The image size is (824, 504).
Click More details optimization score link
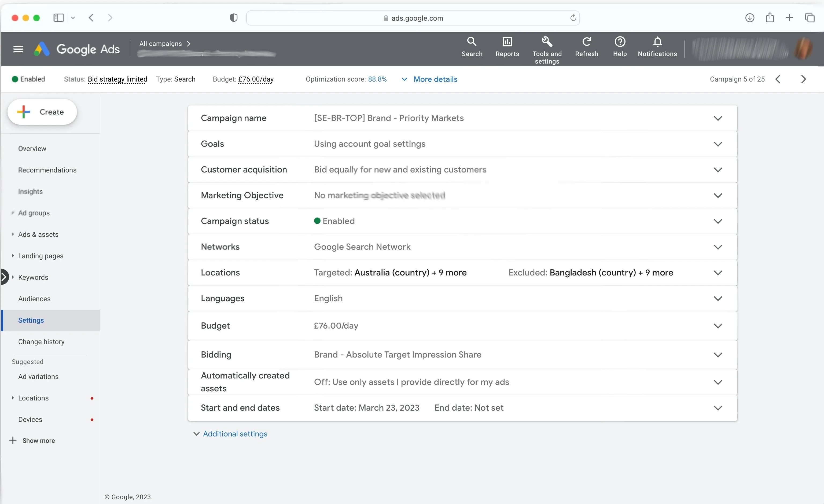435,79
